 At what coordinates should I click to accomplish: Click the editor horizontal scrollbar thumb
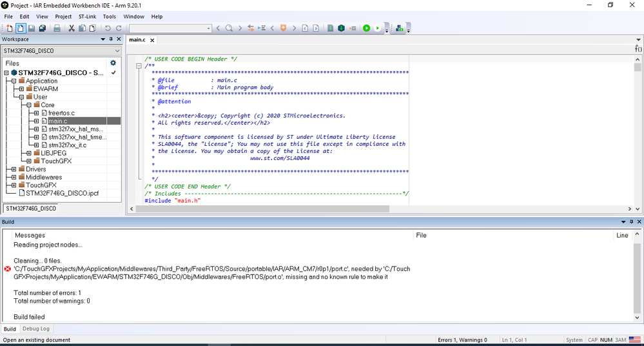(x=262, y=209)
